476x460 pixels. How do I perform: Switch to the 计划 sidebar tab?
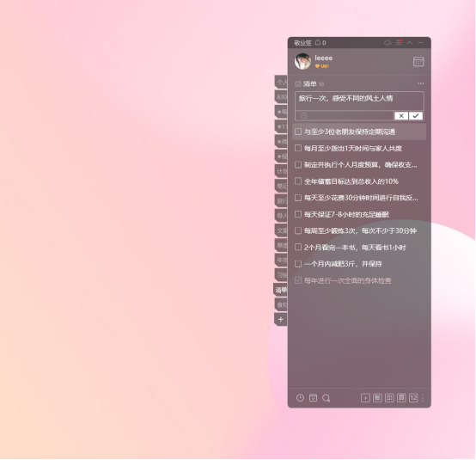[x=281, y=171]
